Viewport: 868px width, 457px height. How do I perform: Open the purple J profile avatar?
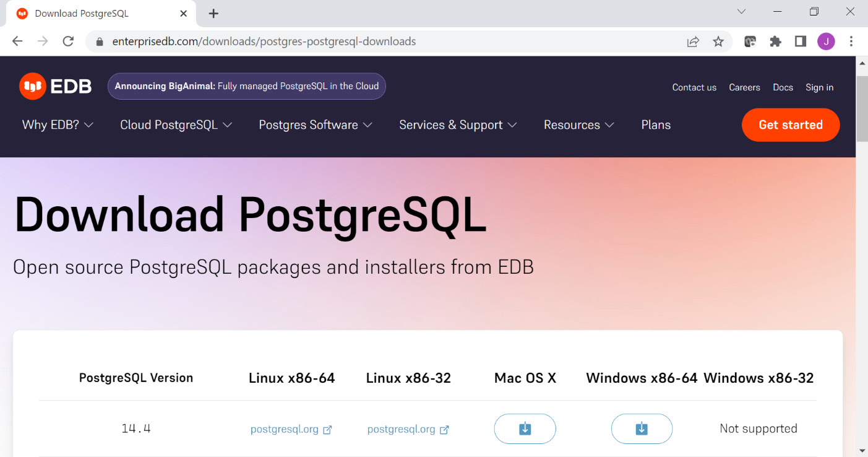point(826,41)
